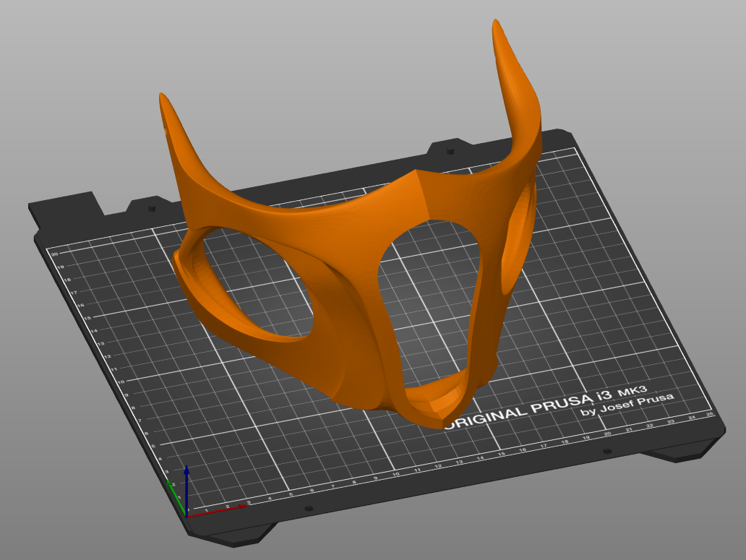This screenshot has height=560, width=746.
Task: Click the 'by Josef Prusa' text
Action: pos(627,405)
